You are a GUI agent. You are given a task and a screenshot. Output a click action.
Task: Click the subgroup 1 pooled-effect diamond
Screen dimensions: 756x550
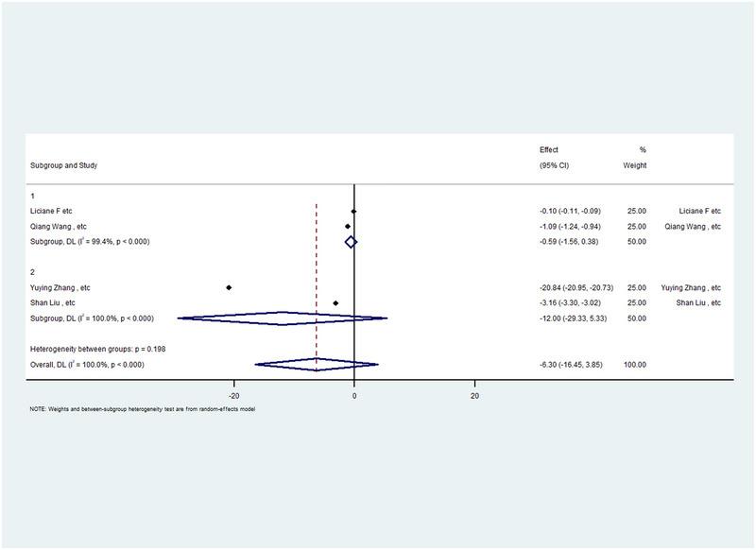351,242
